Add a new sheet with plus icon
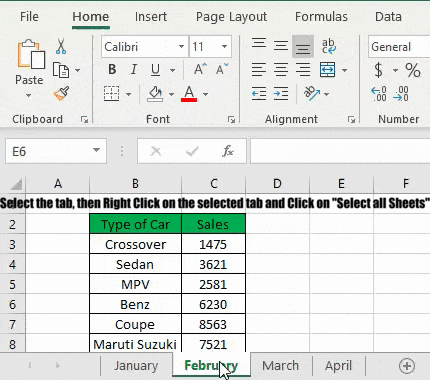 (x=407, y=366)
